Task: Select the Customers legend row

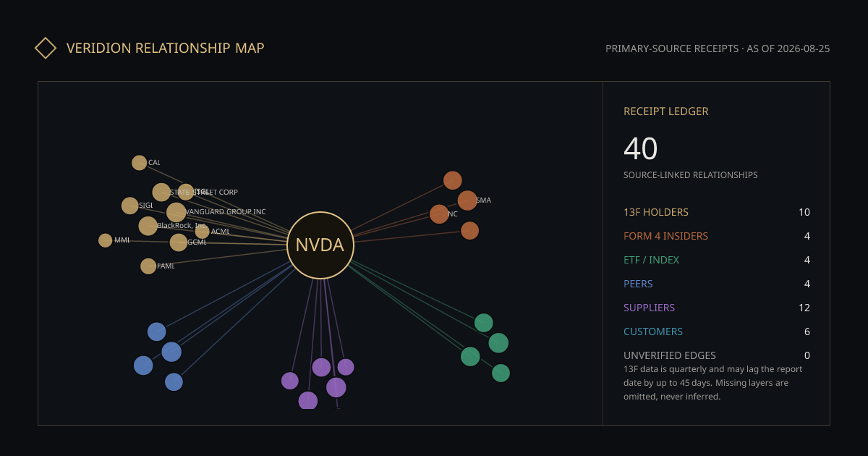Action: pyautogui.click(x=717, y=332)
